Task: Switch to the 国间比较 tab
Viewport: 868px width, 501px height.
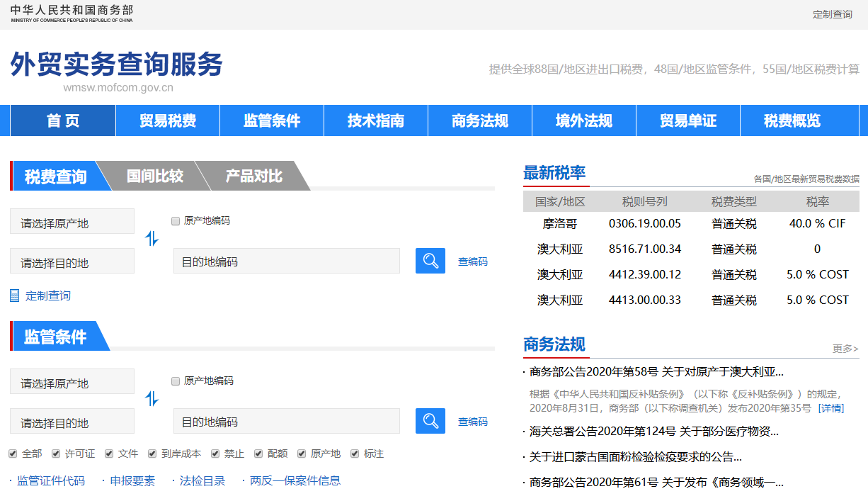Action: pos(156,176)
